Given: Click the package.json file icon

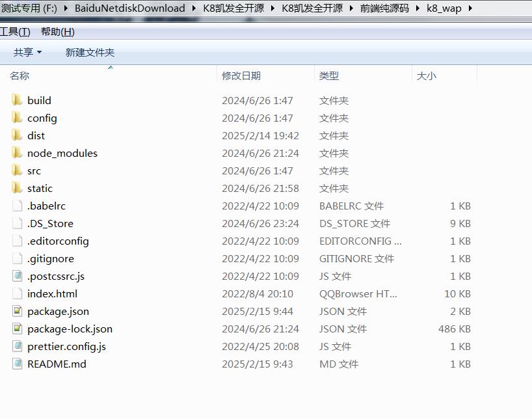Looking at the screenshot, I should pyautogui.click(x=17, y=311).
